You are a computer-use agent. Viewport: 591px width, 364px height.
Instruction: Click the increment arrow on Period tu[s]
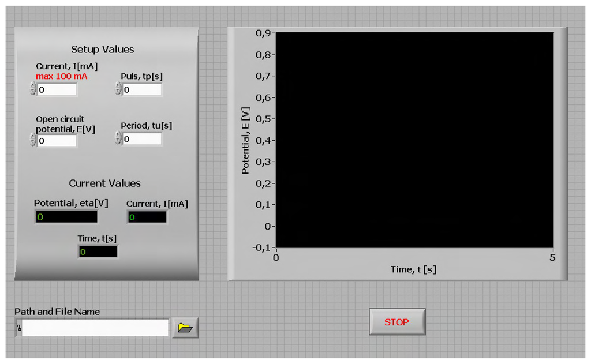117,136
